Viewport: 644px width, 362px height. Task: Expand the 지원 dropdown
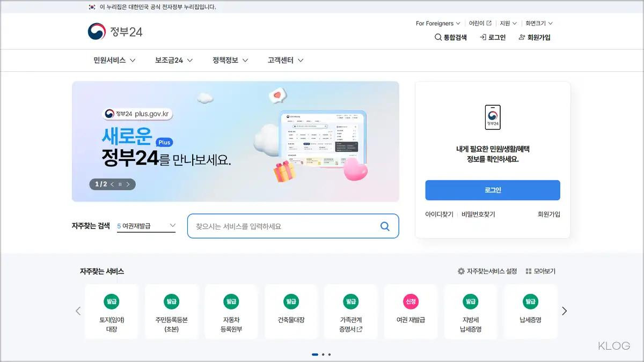click(508, 23)
